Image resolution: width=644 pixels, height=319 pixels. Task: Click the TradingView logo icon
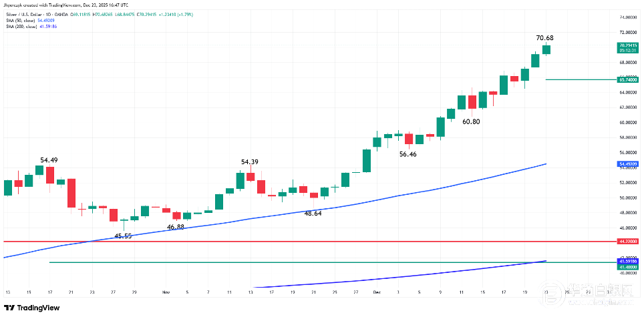[x=9, y=308]
